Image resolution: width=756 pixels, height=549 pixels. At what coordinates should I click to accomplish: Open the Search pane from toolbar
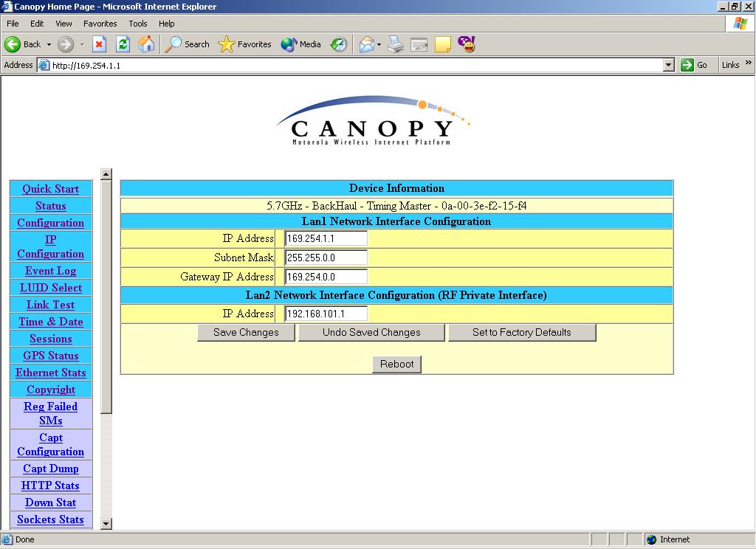(x=188, y=44)
